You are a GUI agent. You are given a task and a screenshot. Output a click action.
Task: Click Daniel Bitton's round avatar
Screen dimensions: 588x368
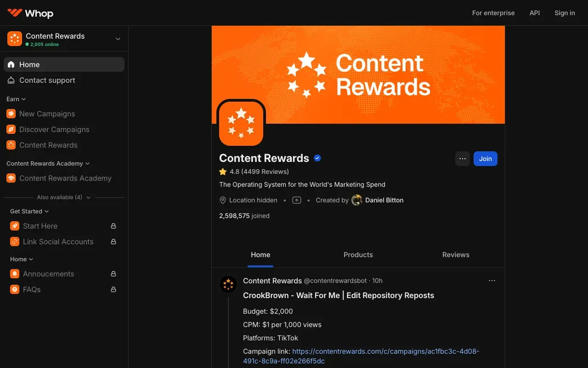click(357, 200)
